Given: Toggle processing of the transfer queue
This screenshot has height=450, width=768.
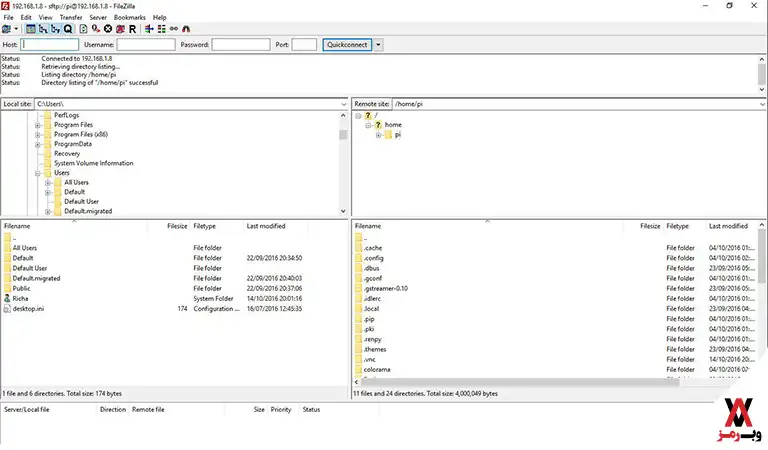Looking at the screenshot, I should (x=96, y=29).
